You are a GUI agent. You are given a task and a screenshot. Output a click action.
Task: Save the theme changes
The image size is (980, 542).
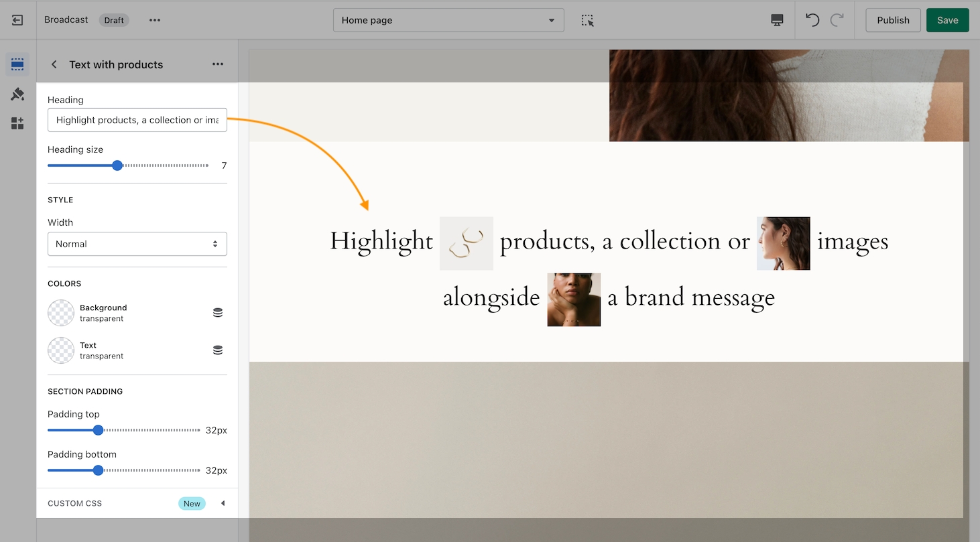(947, 20)
